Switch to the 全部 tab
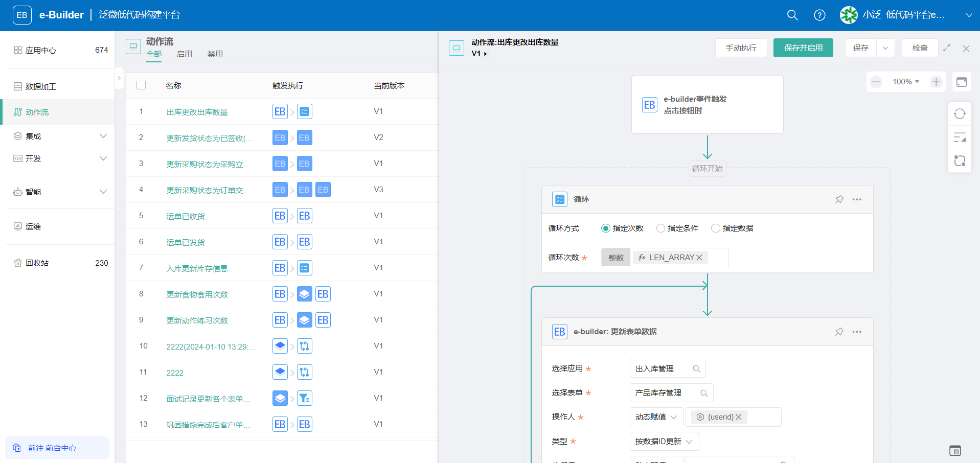980x463 pixels. pyautogui.click(x=154, y=54)
